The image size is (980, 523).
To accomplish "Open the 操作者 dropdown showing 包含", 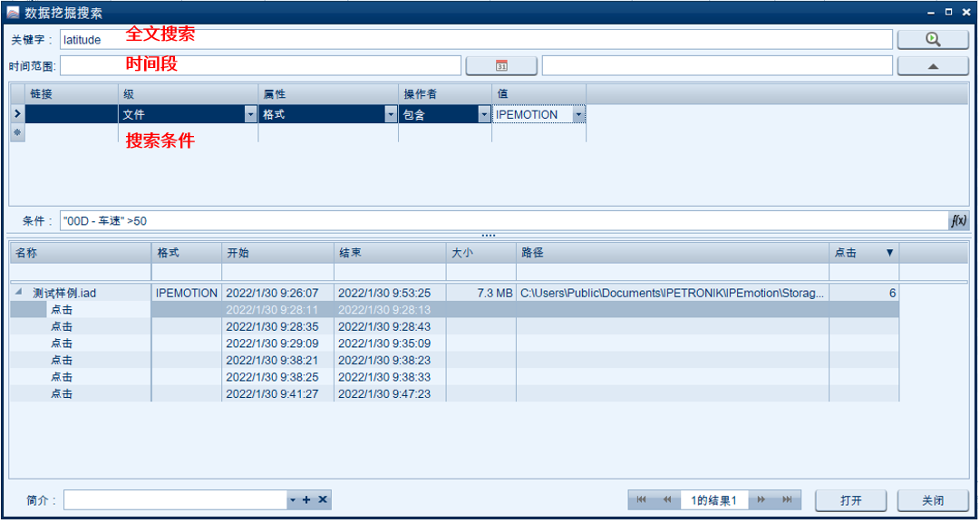I will click(484, 115).
